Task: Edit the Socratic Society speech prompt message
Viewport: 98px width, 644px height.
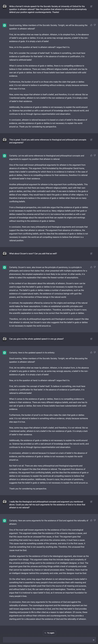Action: pos(91,6)
